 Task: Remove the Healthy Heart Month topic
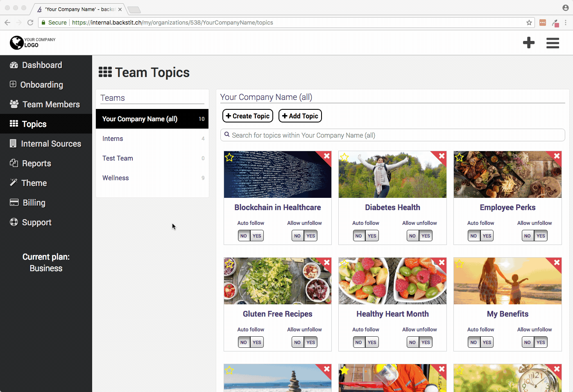[x=442, y=262]
